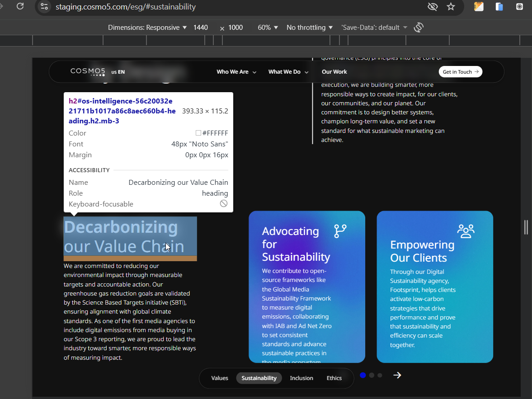Click the viewport width field showing 1440
Viewport: 532px width, 399px height.
click(x=201, y=28)
